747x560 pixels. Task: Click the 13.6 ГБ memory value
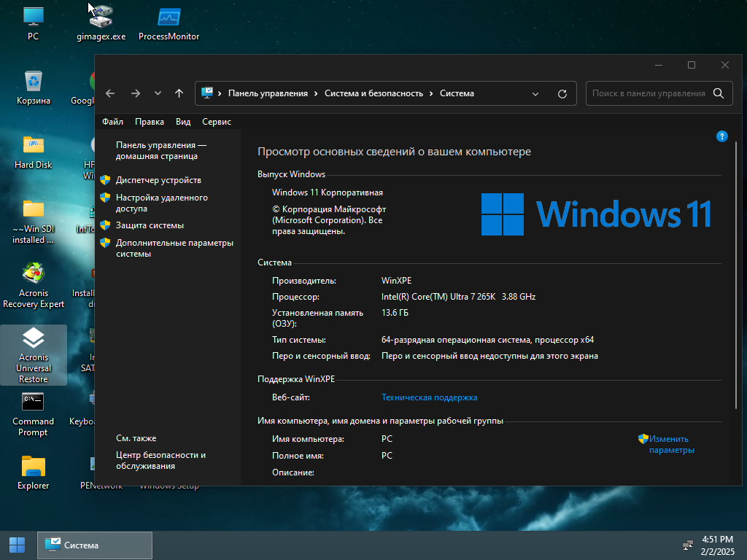click(395, 313)
